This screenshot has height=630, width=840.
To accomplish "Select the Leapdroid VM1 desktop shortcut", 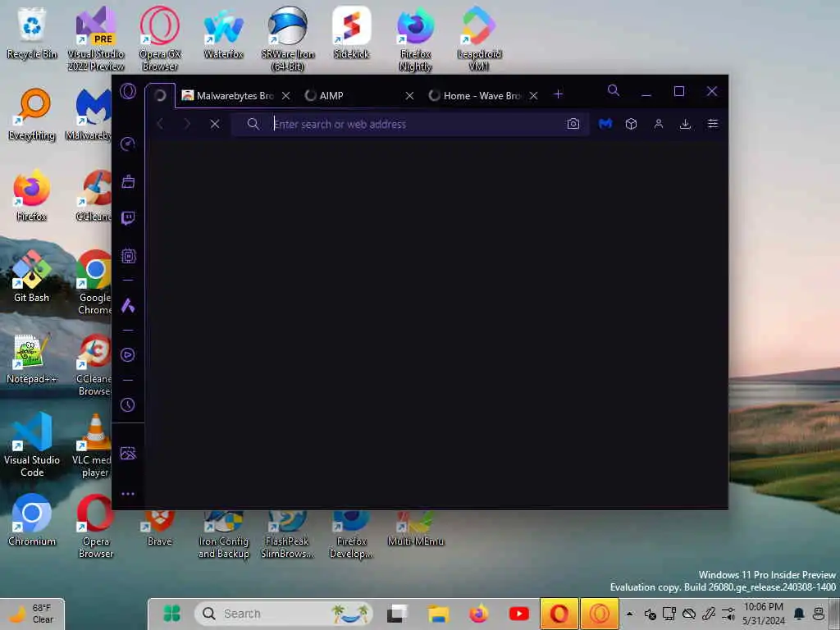I will click(479, 39).
